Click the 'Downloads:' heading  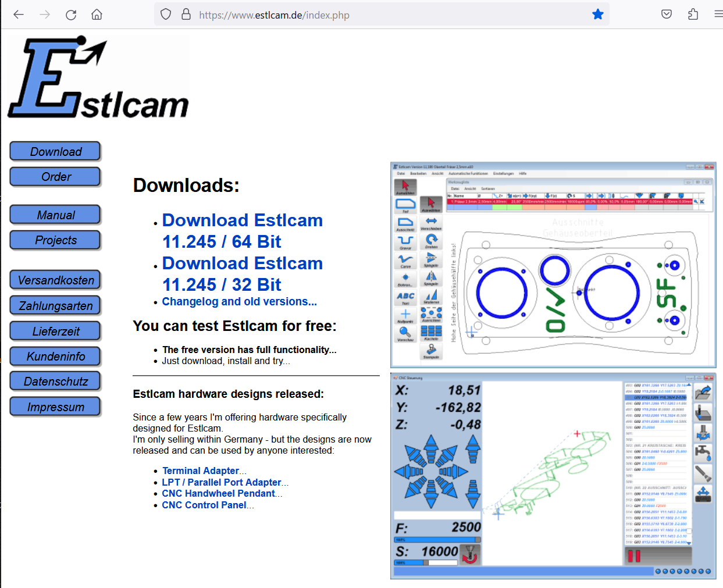coord(186,186)
